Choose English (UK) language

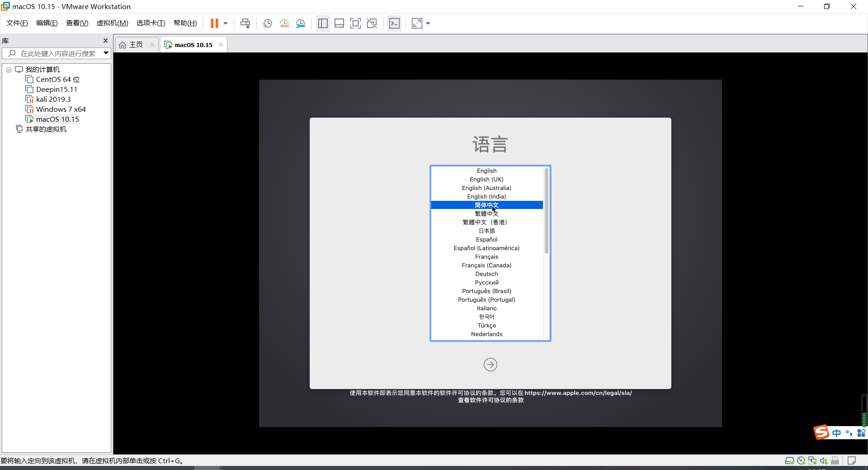click(x=486, y=179)
